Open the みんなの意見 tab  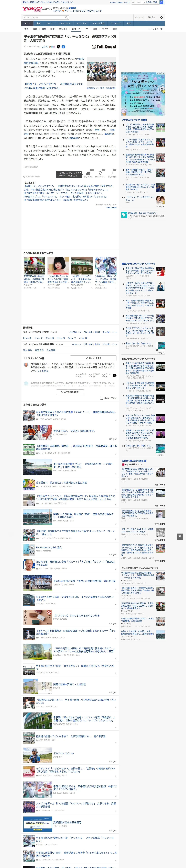click(99, 24)
